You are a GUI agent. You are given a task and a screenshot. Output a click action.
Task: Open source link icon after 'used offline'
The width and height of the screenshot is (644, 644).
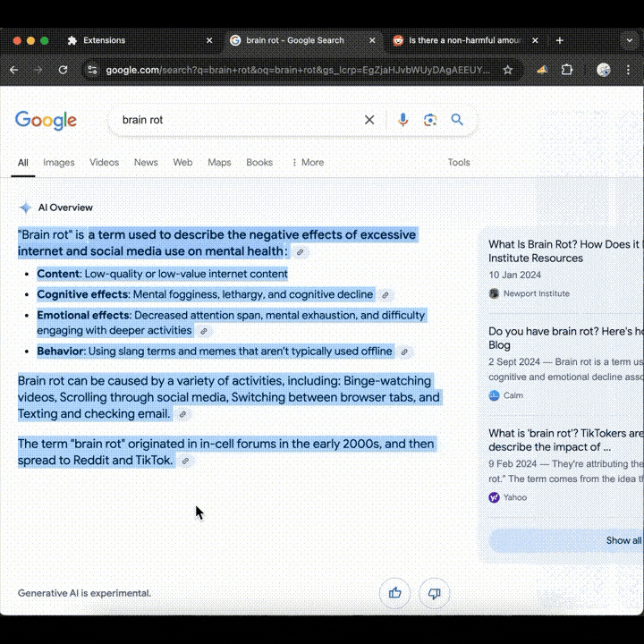(x=404, y=352)
